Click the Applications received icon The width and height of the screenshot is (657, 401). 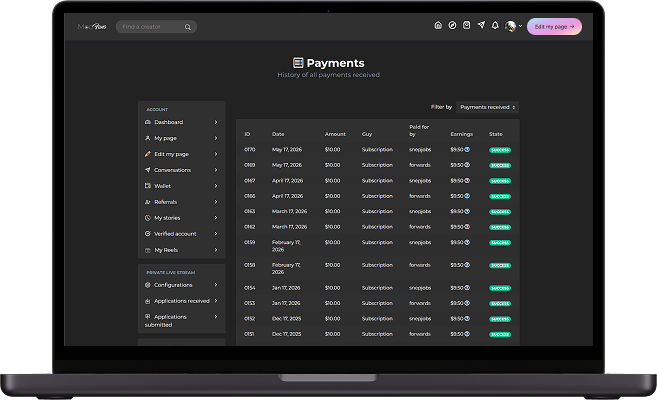click(x=147, y=301)
